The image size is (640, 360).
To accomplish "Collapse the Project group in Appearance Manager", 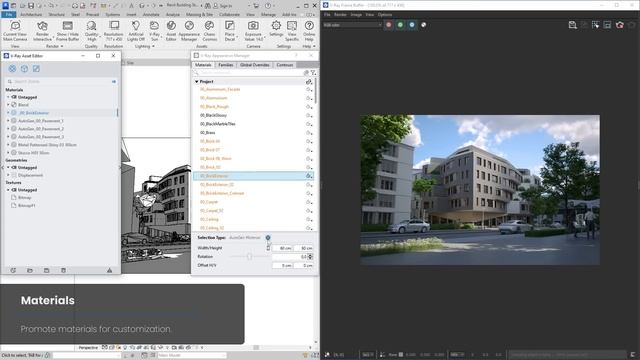I will pyautogui.click(x=197, y=82).
